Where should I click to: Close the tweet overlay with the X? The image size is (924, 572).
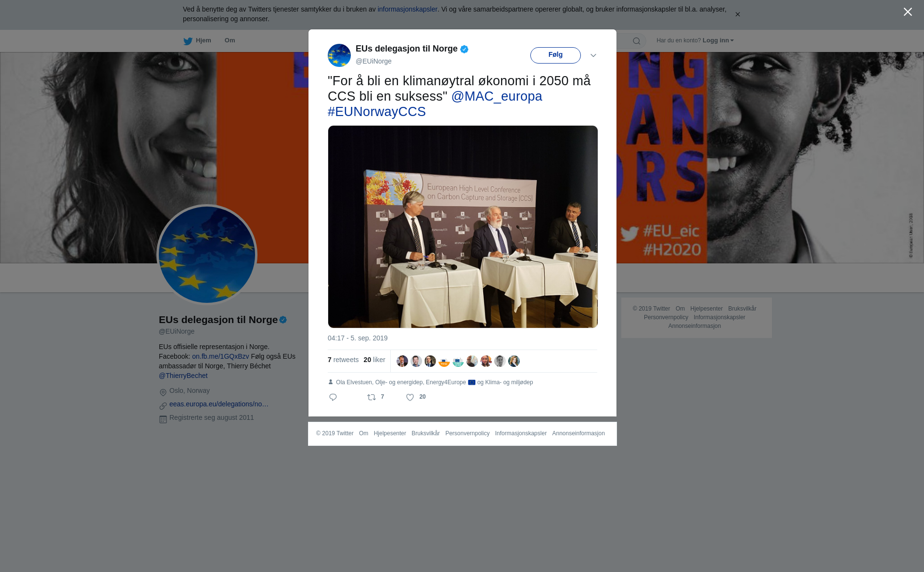[x=908, y=12]
